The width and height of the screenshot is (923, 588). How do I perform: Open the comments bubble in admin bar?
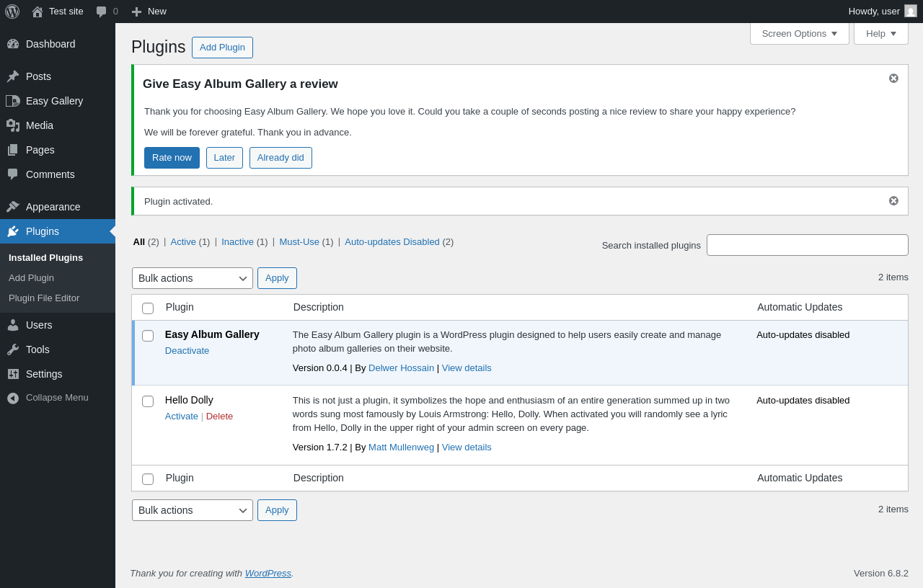[102, 12]
